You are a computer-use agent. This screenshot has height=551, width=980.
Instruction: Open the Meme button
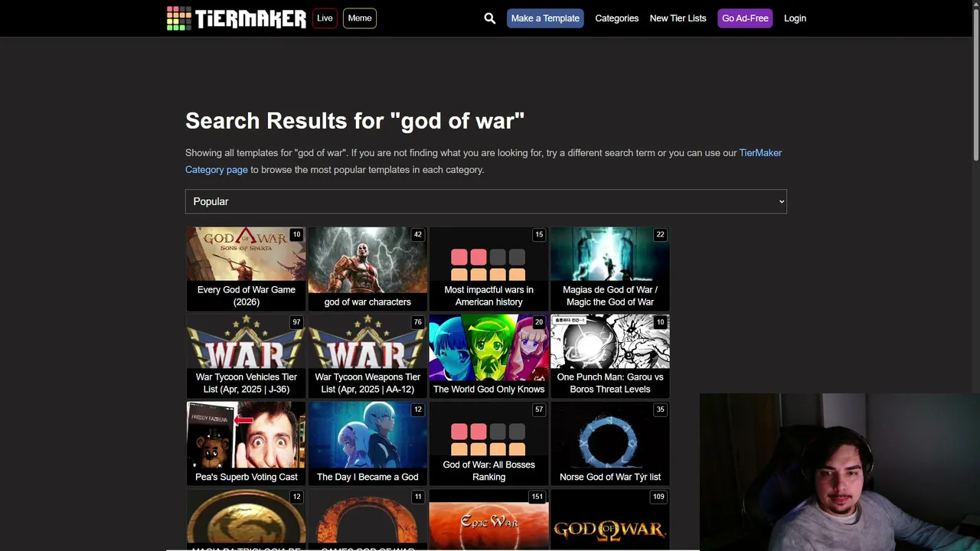(360, 18)
